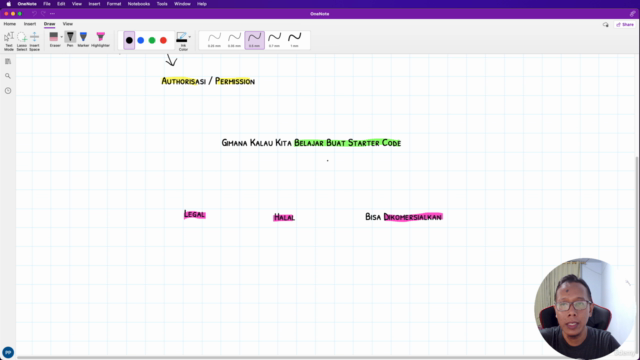This screenshot has height=360, width=640.
Task: Open the Edit menu
Action: (61, 4)
